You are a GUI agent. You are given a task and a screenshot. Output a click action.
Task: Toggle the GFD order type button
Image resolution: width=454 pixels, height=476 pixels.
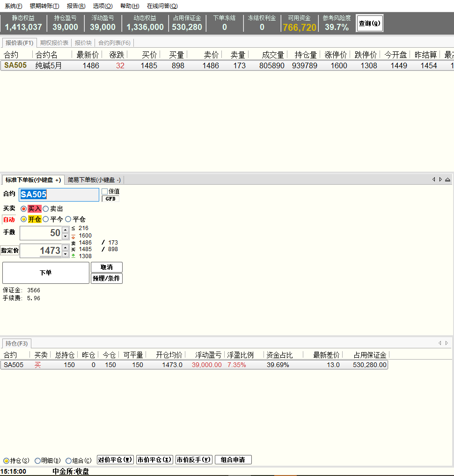[x=110, y=199]
